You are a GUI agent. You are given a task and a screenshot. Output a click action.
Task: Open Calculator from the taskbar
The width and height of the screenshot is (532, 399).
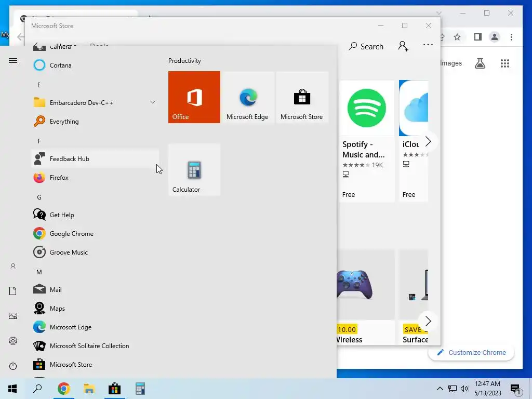(x=140, y=389)
